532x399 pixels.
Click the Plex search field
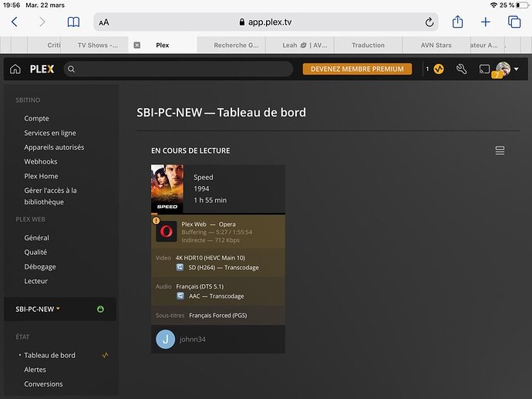[x=178, y=69]
